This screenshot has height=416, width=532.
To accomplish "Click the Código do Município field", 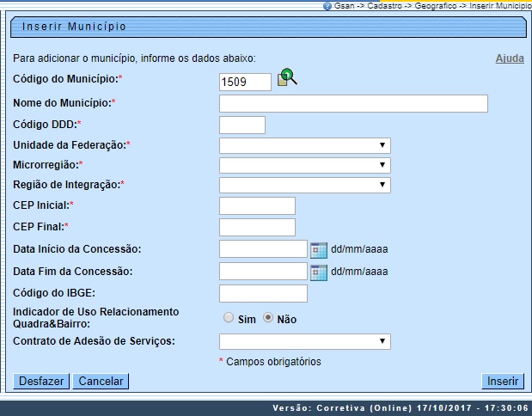I will click(x=245, y=82).
